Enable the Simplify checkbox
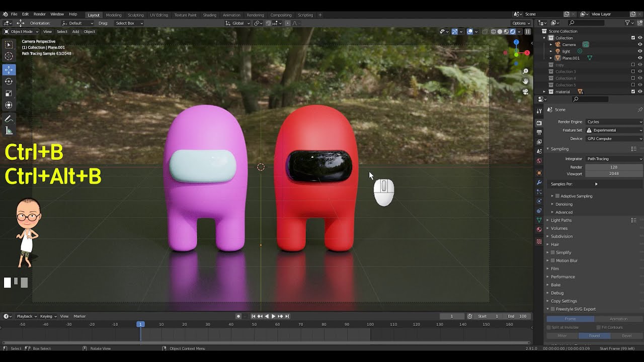The height and width of the screenshot is (362, 644). 553,252
